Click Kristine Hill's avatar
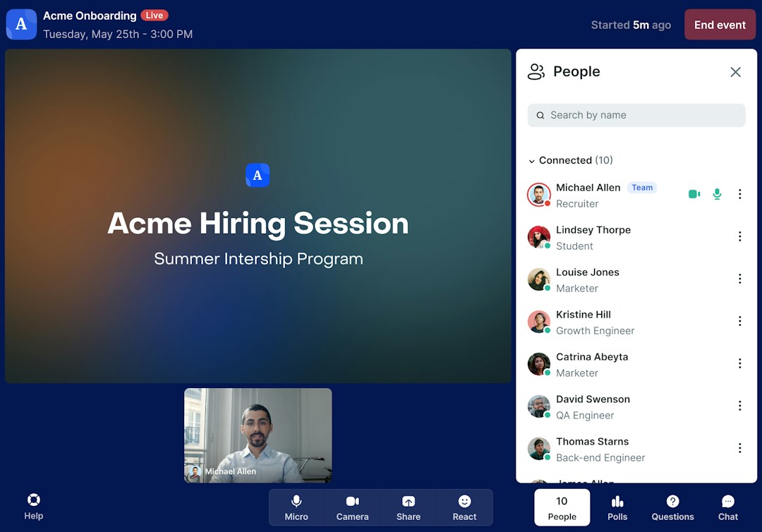762x532 pixels. pos(539,322)
